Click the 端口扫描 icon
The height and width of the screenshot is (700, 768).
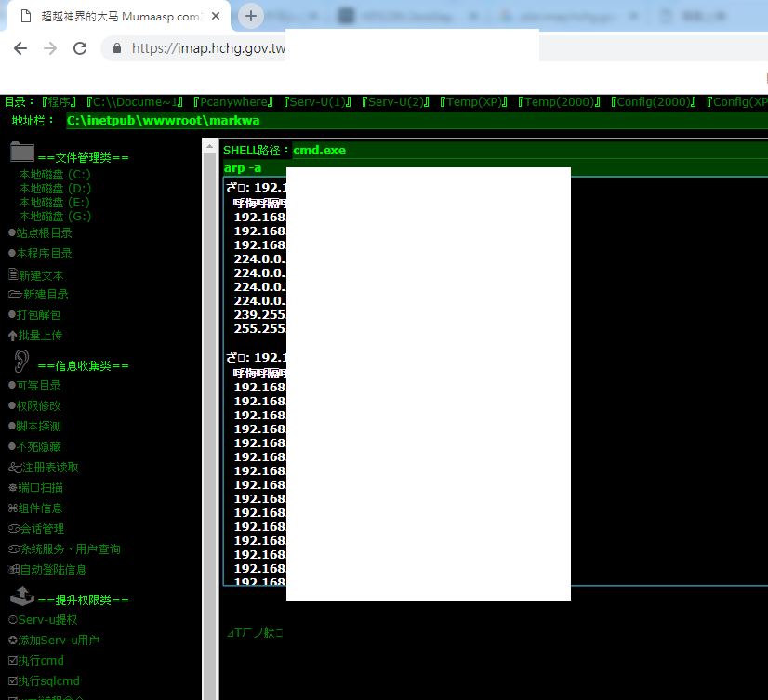click(x=13, y=488)
